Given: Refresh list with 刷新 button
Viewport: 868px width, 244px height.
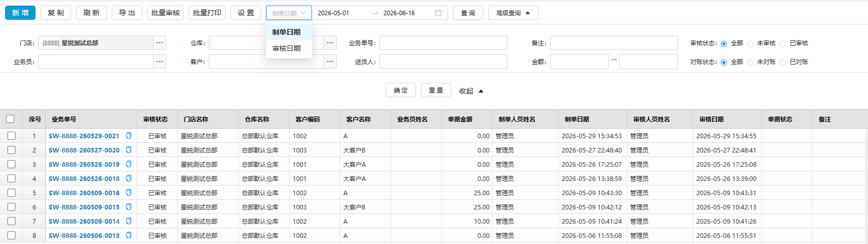Looking at the screenshot, I should (91, 13).
